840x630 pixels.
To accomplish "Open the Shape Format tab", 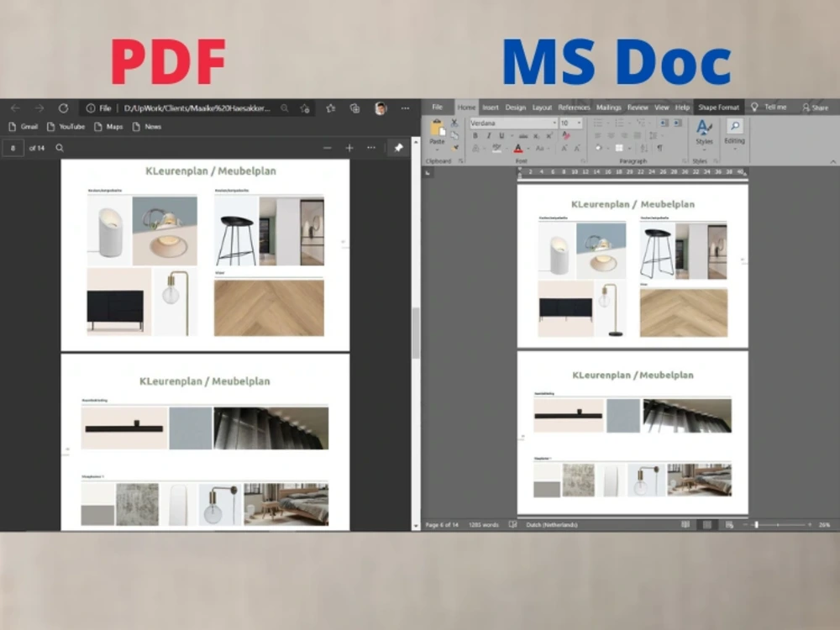I will pyautogui.click(x=718, y=108).
